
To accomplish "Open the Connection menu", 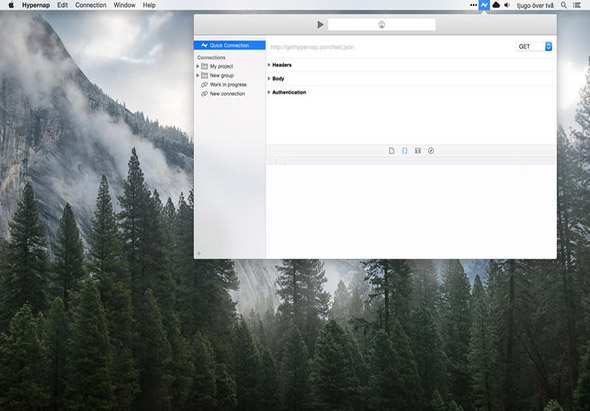I will (91, 5).
